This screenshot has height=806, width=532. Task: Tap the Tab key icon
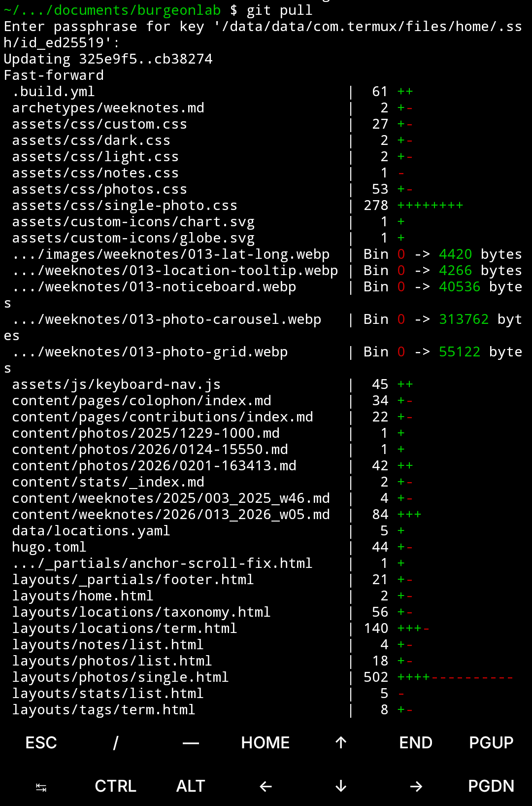[41, 787]
